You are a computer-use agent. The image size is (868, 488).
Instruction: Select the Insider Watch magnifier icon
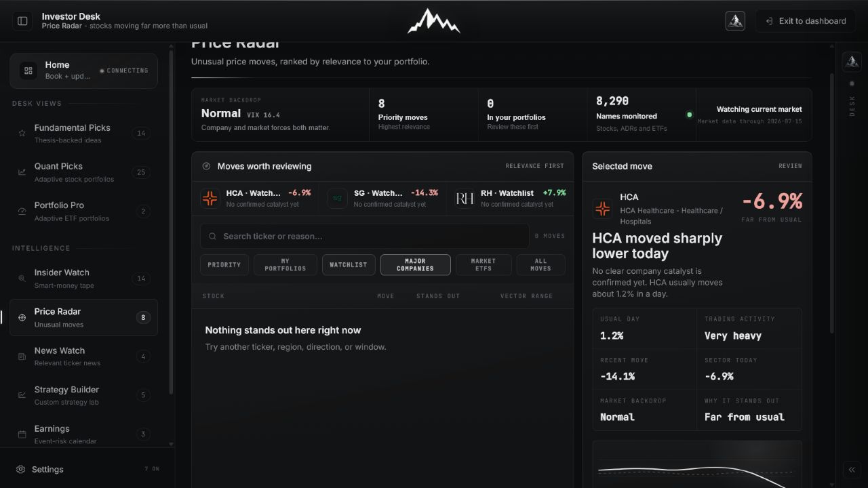click(22, 279)
